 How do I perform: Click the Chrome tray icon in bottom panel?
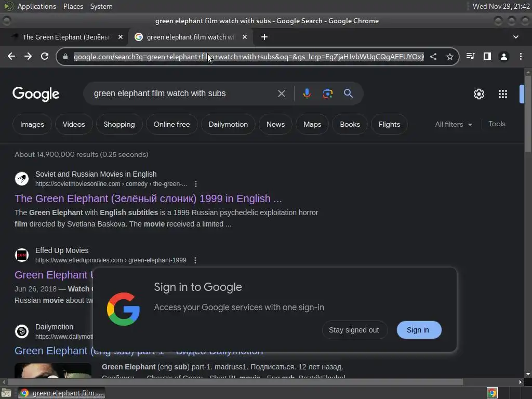tap(492, 393)
